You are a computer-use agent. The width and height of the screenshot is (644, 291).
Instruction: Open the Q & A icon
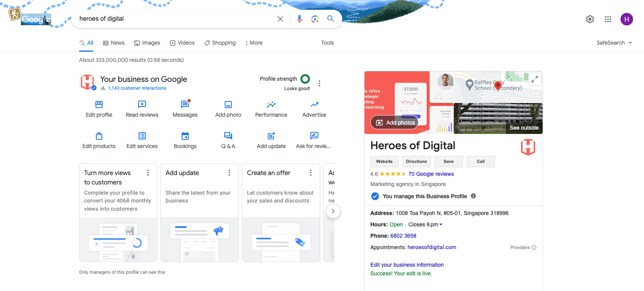228,136
